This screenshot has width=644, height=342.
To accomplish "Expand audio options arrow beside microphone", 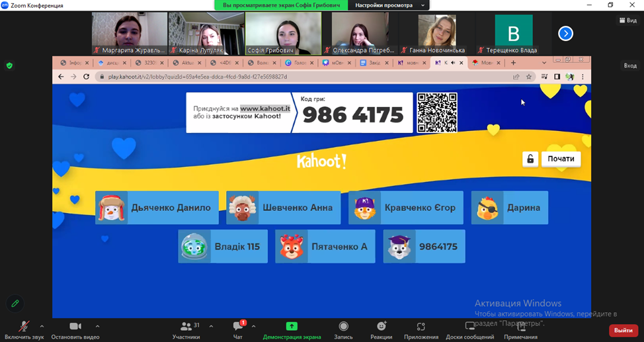I will [x=42, y=326].
